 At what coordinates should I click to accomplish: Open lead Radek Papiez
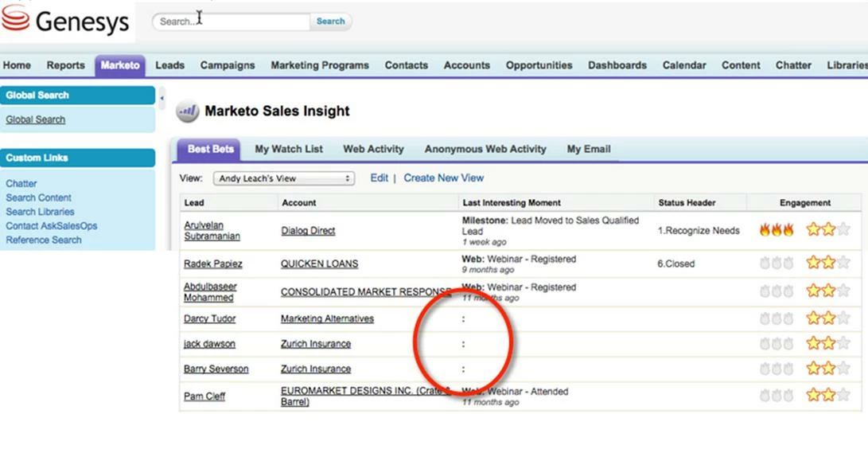213,264
